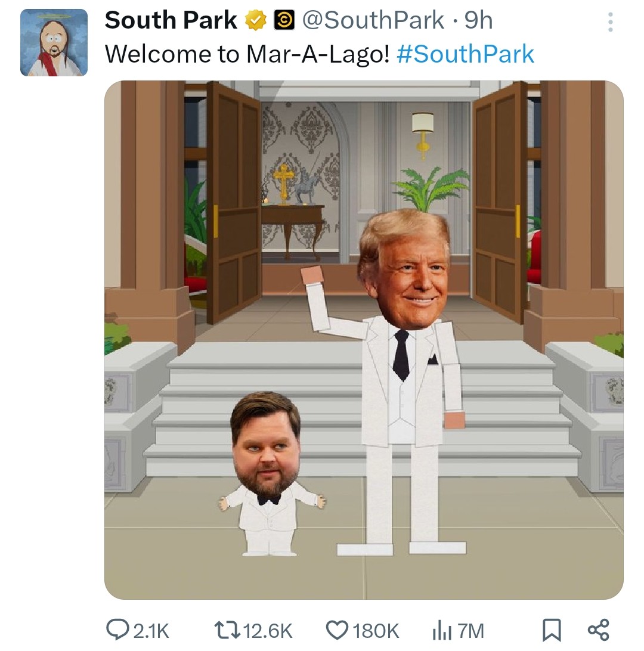The height and width of the screenshot is (651, 644).
Task: Open the @SouthPark handle link
Action: pos(373,20)
